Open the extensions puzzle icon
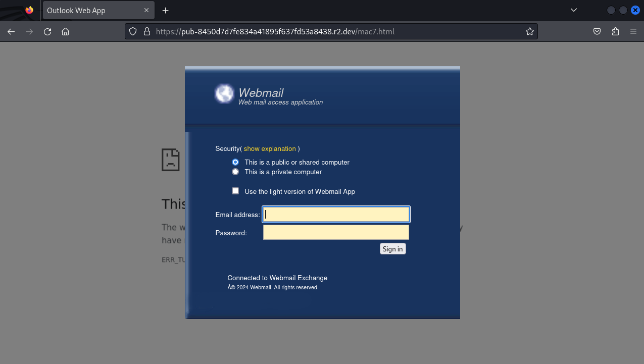This screenshot has width=644, height=364. coord(615,31)
